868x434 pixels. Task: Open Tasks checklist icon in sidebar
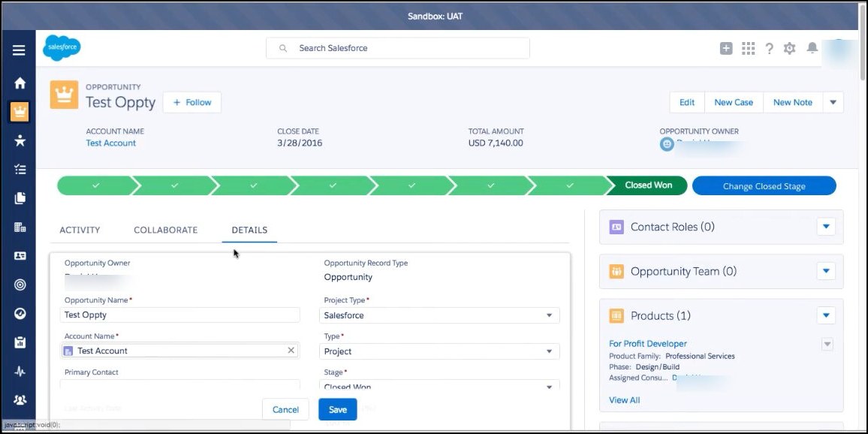(x=20, y=170)
